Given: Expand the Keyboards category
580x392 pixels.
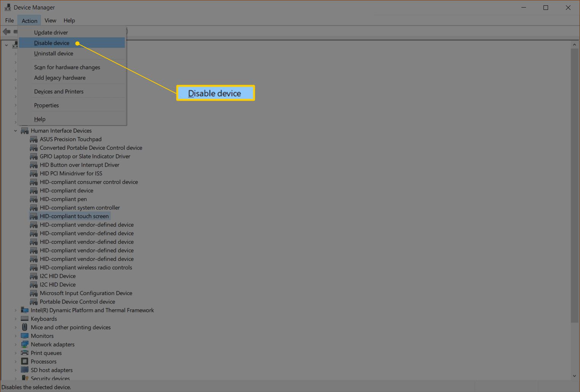Looking at the screenshot, I should pos(16,319).
